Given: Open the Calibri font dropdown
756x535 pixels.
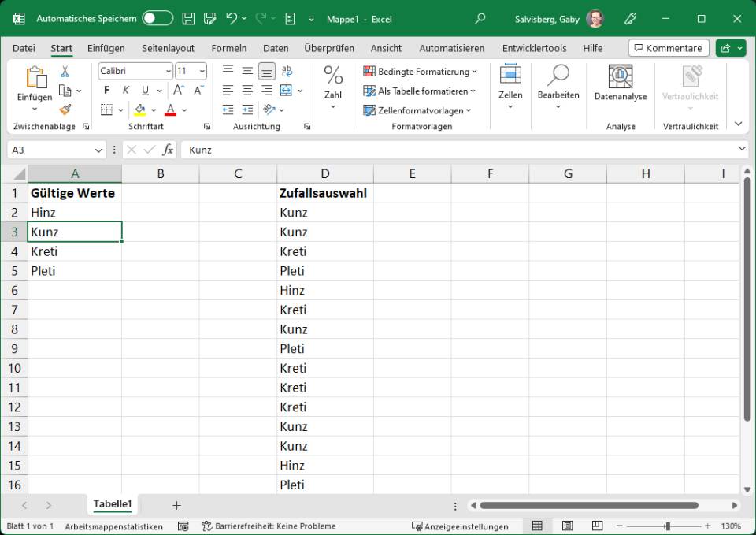Looking at the screenshot, I should click(169, 71).
